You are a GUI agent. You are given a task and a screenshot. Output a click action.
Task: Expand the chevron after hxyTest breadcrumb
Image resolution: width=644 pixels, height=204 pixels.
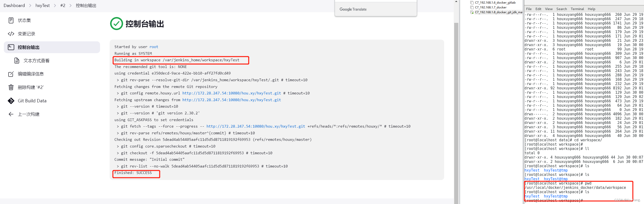point(55,6)
